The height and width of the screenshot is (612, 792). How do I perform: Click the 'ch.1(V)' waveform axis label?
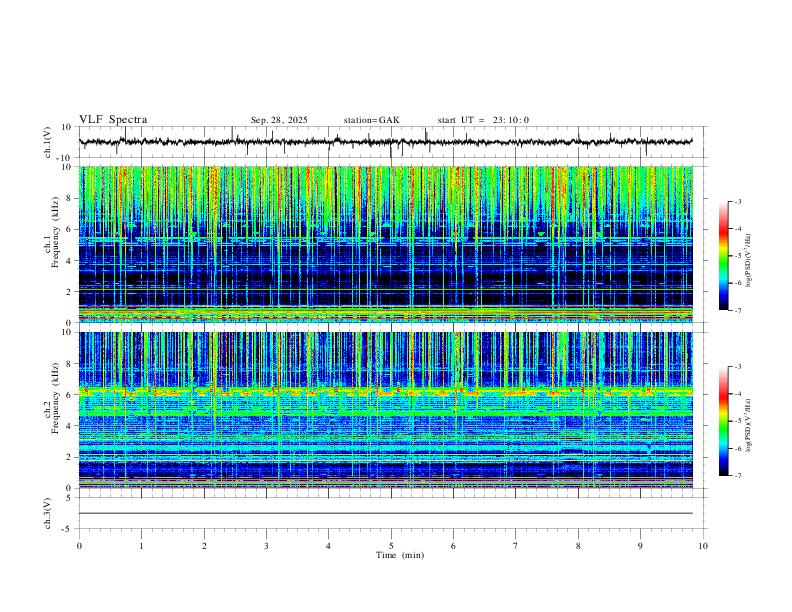(x=48, y=142)
